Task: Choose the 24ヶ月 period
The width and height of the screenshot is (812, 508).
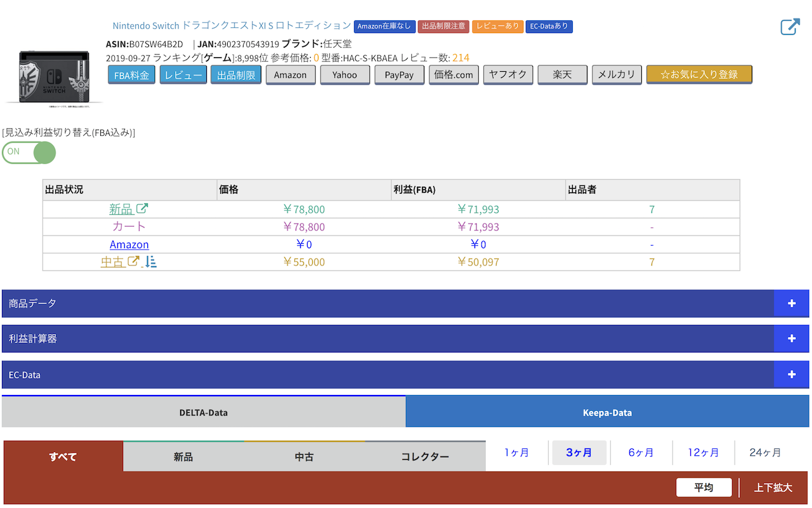Action: [x=766, y=453]
